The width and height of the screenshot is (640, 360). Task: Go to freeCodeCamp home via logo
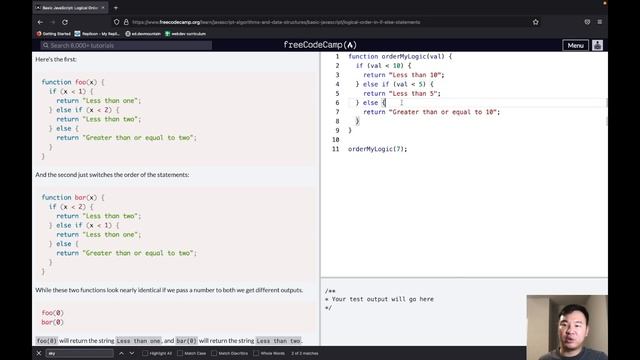click(x=320, y=45)
